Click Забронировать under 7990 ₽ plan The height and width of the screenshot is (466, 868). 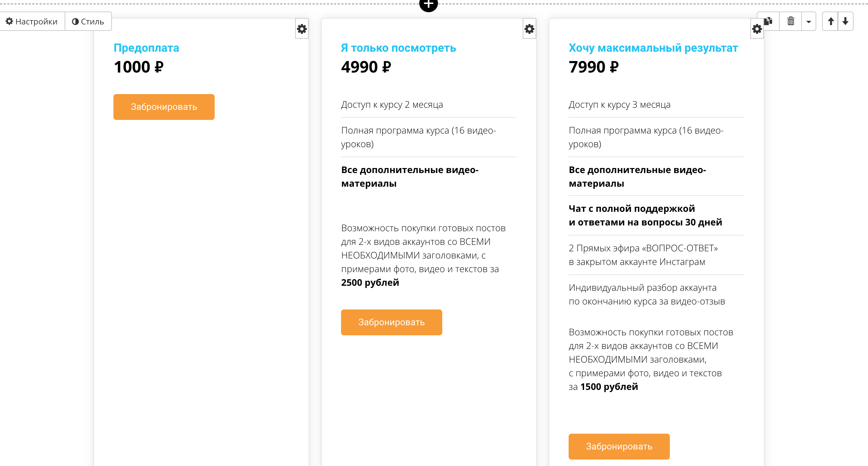[619, 447]
